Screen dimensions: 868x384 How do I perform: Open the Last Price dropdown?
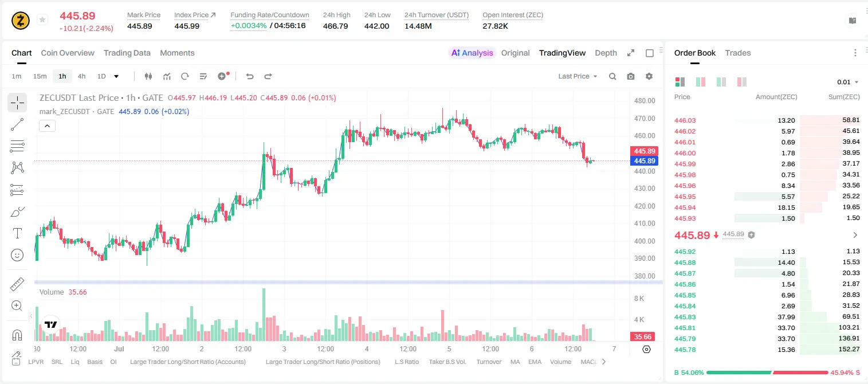pos(578,76)
